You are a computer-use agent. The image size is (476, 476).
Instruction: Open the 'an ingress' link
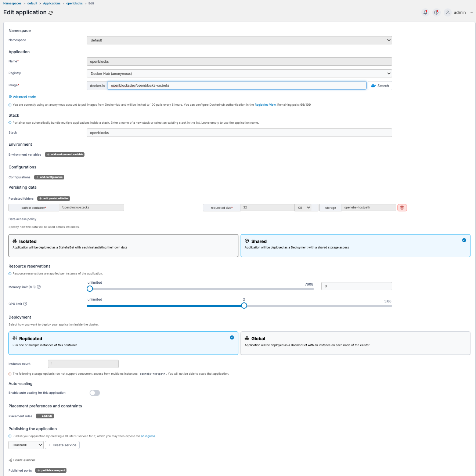pos(148,436)
